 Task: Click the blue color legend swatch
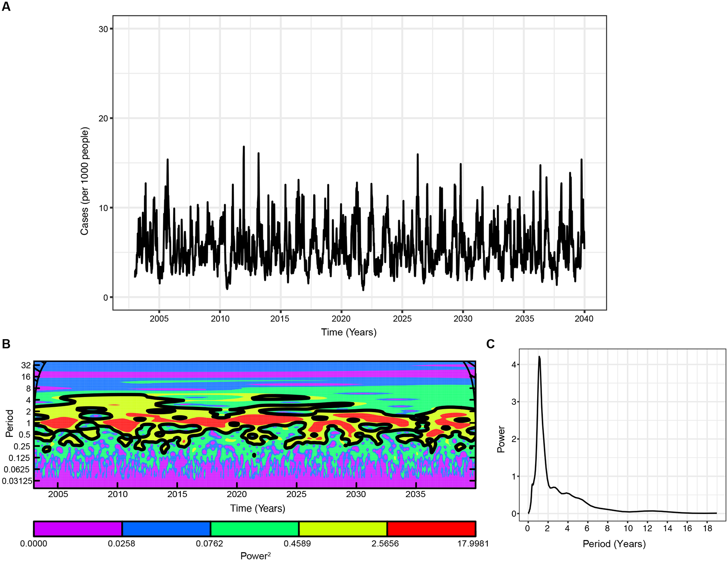click(166, 529)
